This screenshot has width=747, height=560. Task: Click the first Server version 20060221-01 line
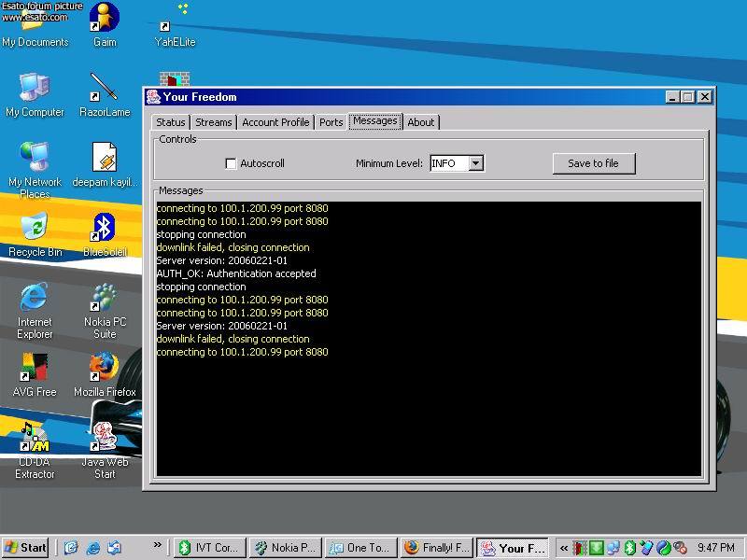222,260
